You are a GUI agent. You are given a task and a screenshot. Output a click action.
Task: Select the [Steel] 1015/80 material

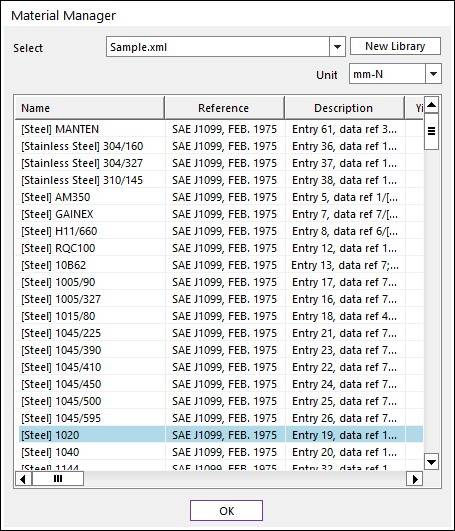tap(58, 316)
